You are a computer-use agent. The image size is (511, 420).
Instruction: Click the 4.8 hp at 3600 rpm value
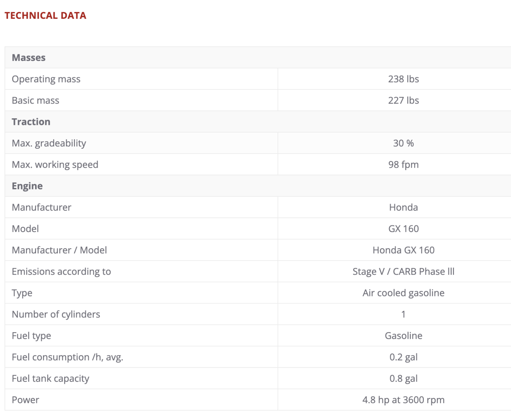(x=403, y=400)
